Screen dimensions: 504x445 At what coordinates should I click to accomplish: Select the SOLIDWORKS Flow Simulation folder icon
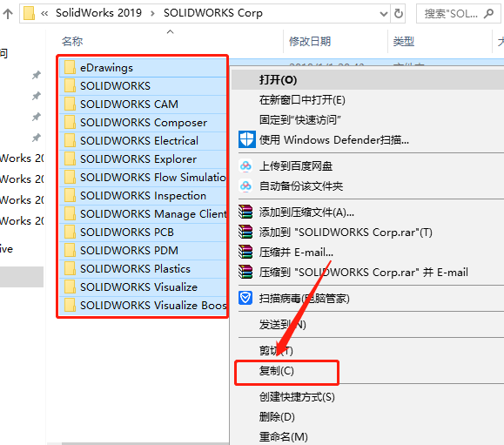click(x=70, y=177)
